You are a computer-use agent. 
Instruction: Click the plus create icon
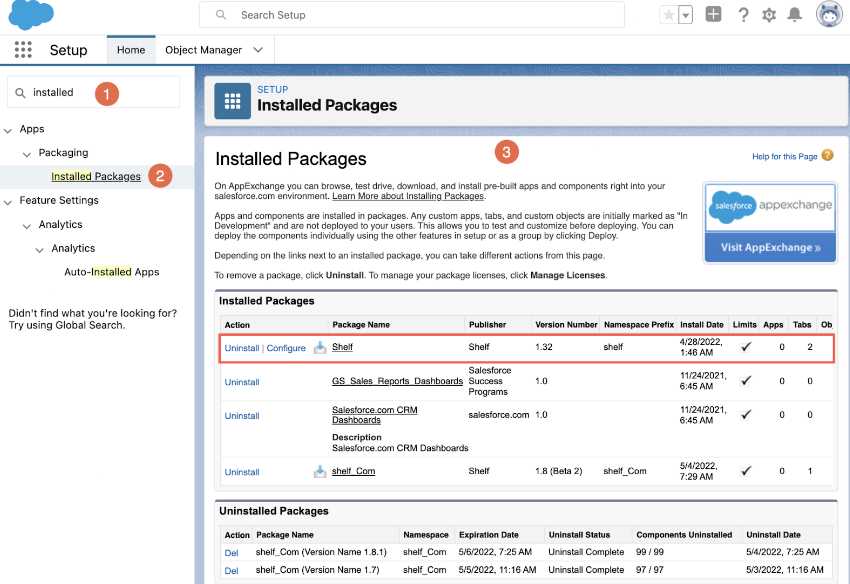coord(712,14)
